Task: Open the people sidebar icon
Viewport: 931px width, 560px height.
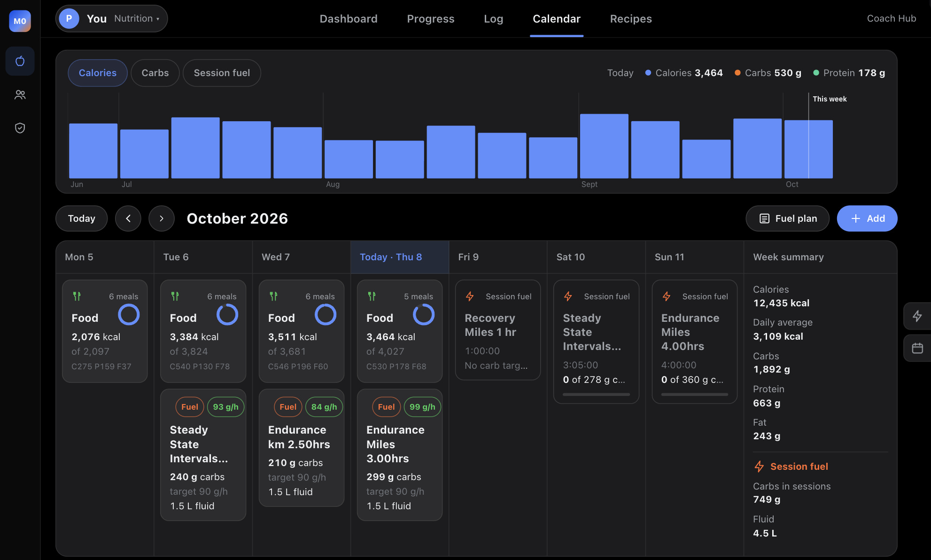Action: pyautogui.click(x=20, y=95)
